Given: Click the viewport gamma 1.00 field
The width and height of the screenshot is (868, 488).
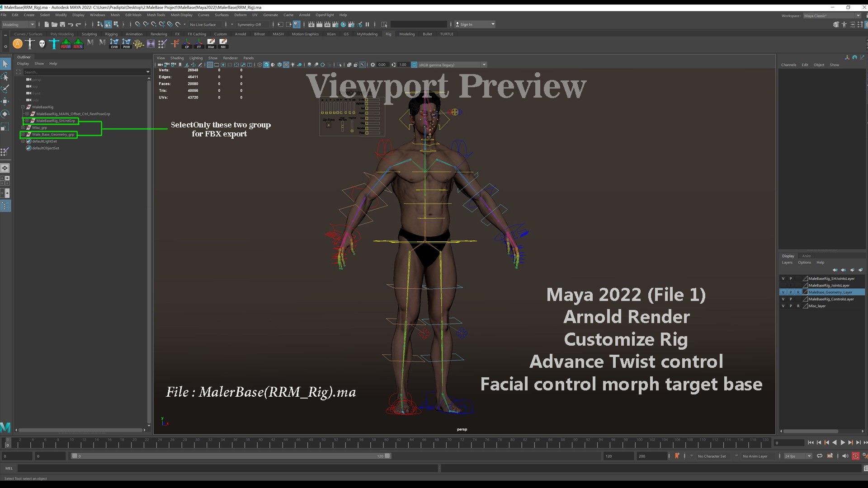Looking at the screenshot, I should [x=403, y=65].
